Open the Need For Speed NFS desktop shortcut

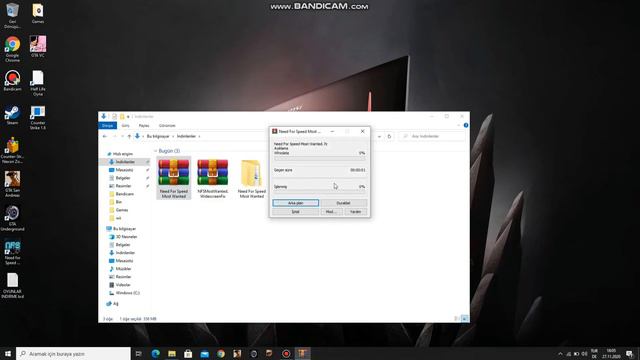click(13, 252)
